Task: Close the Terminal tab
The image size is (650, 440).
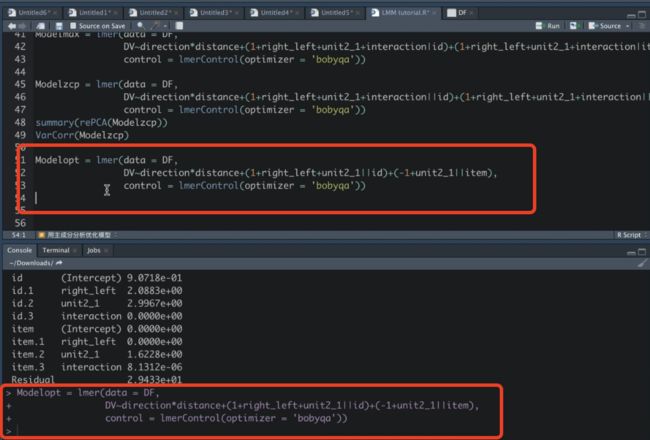Action: click(x=75, y=250)
